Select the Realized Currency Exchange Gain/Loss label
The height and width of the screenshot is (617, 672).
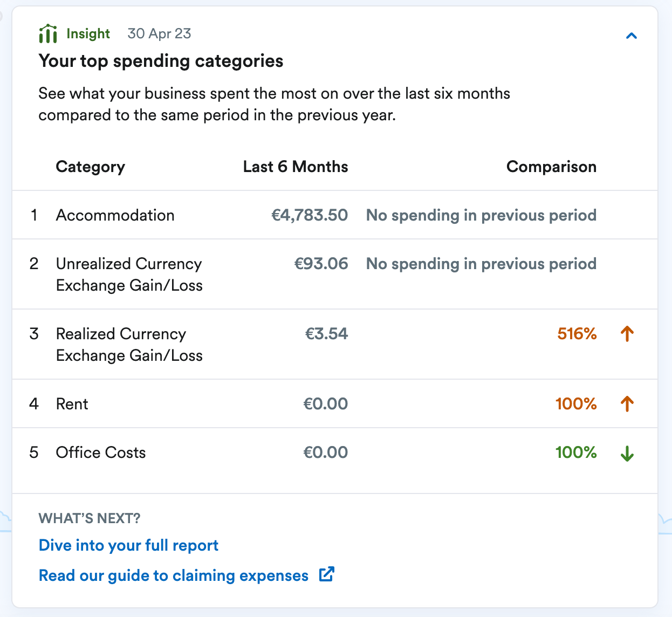129,345
